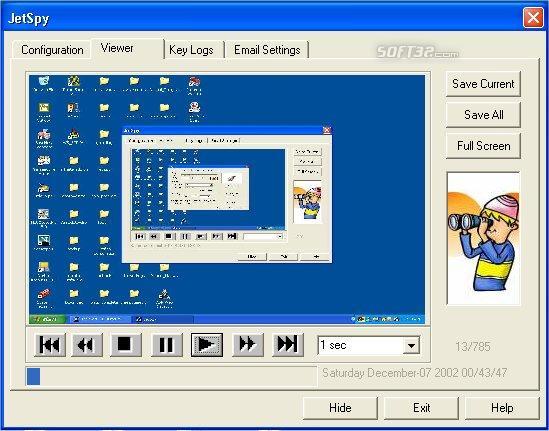Viewport: 549px width, 431px height.
Task: Click the 13/785 frame counter
Action: tap(473, 347)
